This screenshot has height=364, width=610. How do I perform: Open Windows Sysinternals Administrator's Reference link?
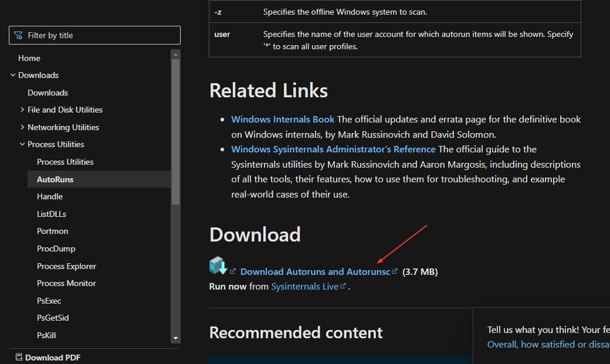(333, 149)
